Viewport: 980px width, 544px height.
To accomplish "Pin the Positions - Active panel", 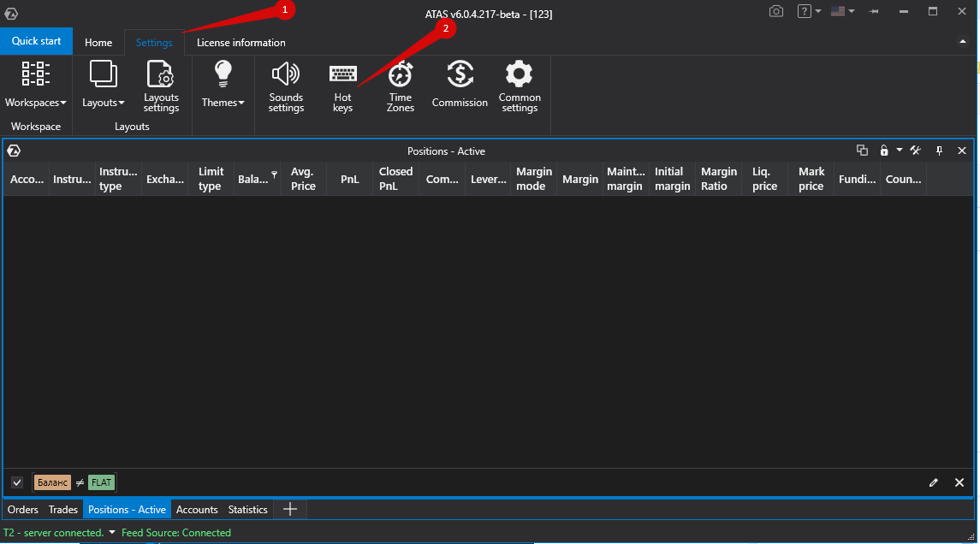I will point(938,151).
